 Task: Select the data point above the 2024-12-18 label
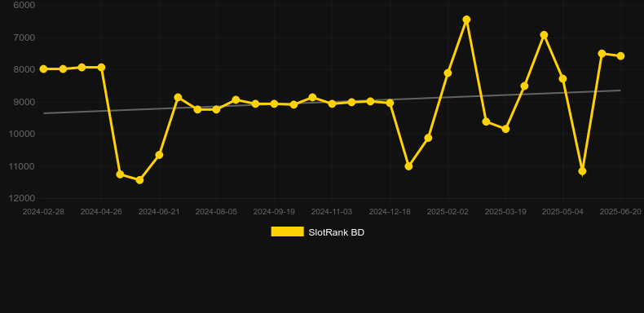pos(390,103)
